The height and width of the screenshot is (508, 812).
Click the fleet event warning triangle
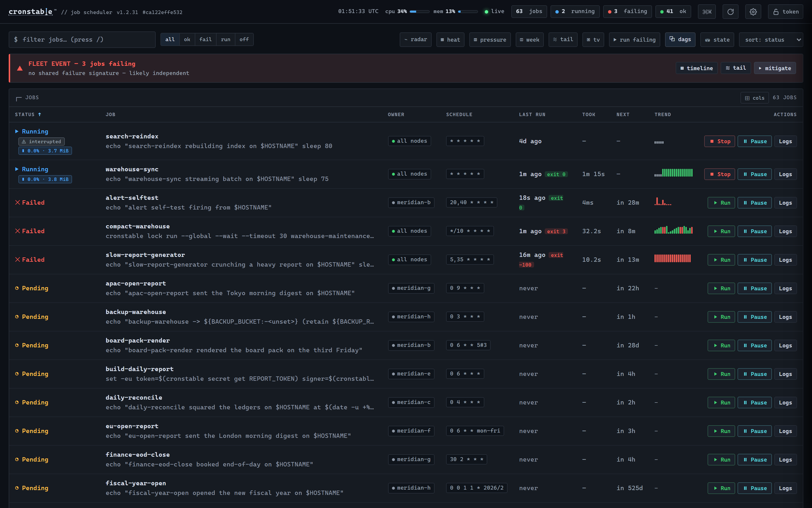(x=20, y=68)
